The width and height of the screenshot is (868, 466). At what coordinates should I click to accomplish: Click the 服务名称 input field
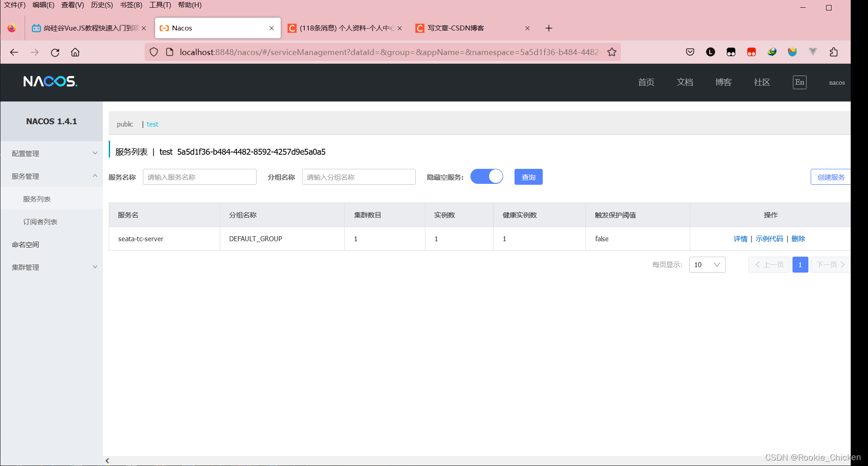click(200, 177)
